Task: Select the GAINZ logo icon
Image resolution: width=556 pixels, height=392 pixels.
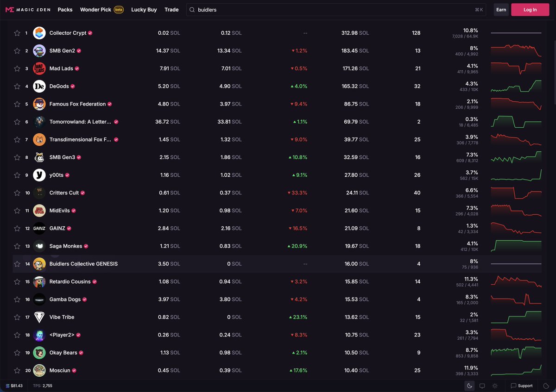Action: click(39, 228)
